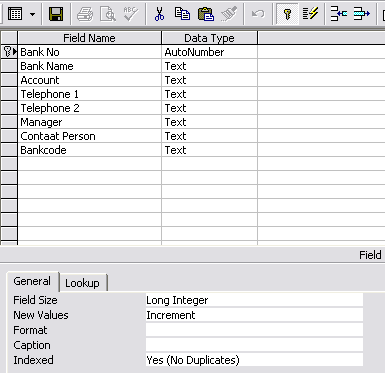This screenshot has height=373, width=385.
Task: Switch to the Lookup tab
Action: coord(82,283)
